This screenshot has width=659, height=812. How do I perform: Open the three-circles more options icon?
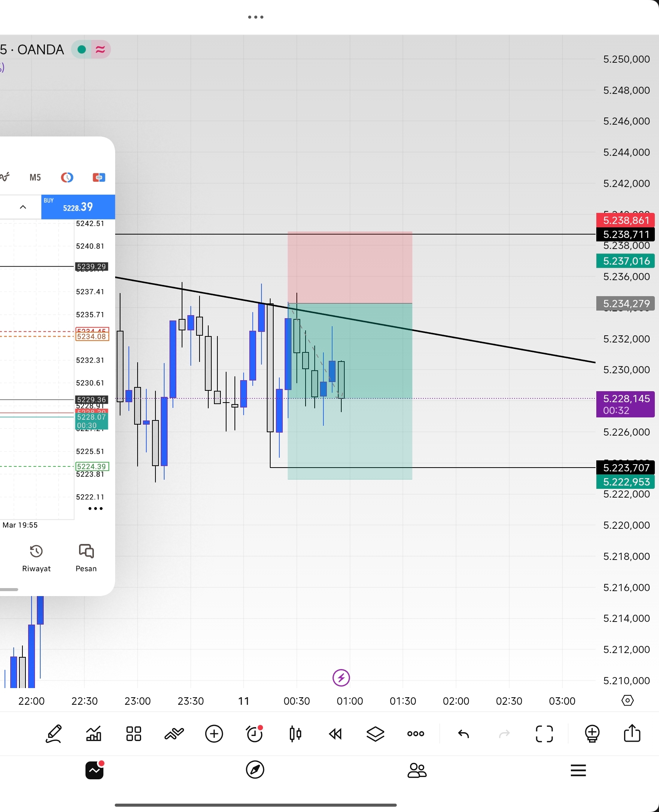coord(416,734)
